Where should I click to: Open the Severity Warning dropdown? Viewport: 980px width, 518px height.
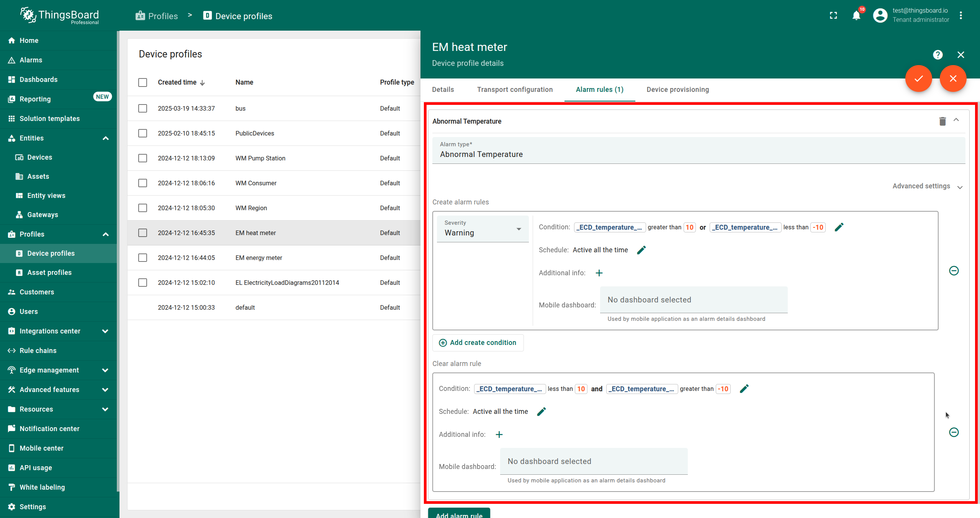coord(483,229)
